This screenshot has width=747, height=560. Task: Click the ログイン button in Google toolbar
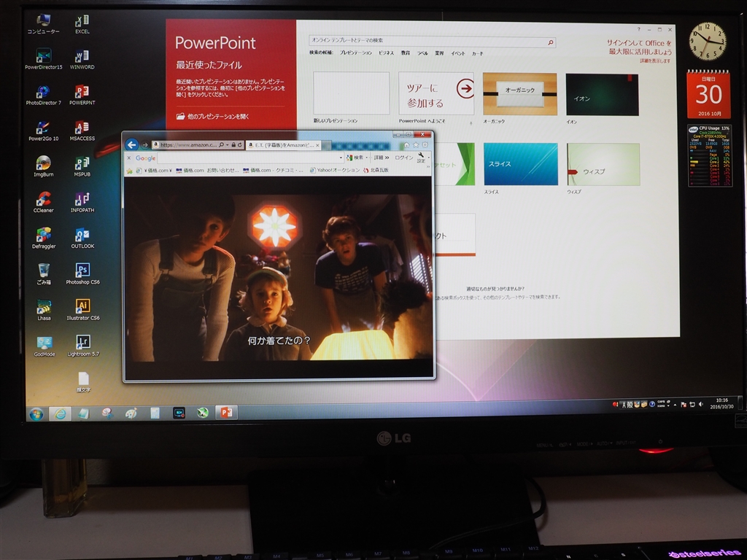(404, 157)
